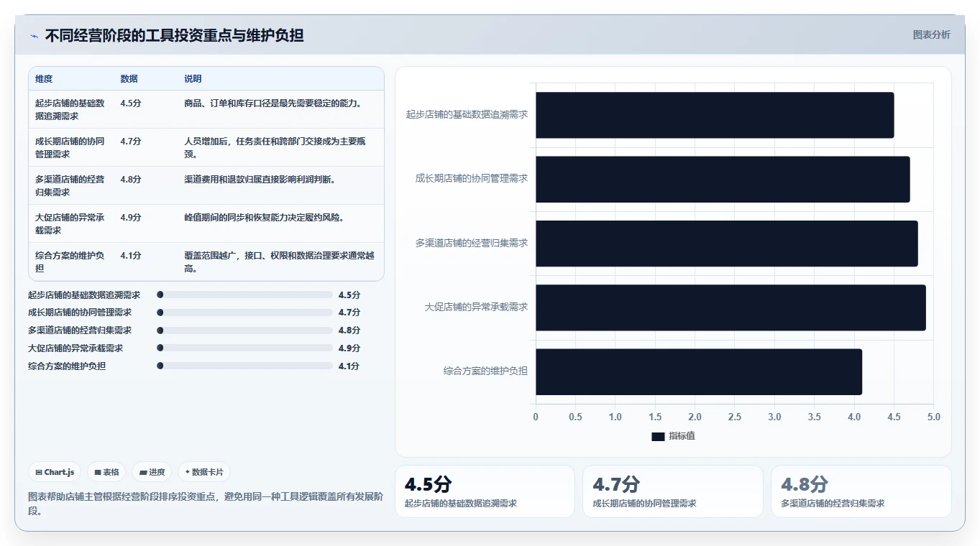The image size is (980, 546).
Task: Open the 4.7分 data card
Action: [x=672, y=491]
